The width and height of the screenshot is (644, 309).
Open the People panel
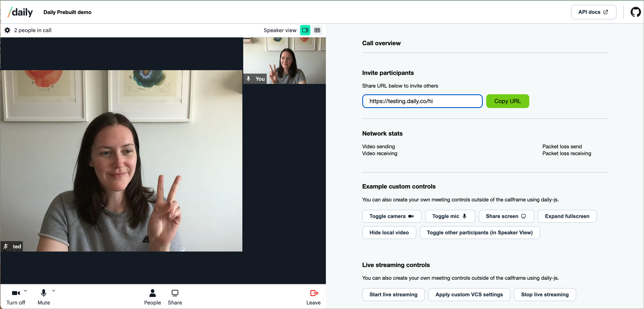click(x=152, y=296)
